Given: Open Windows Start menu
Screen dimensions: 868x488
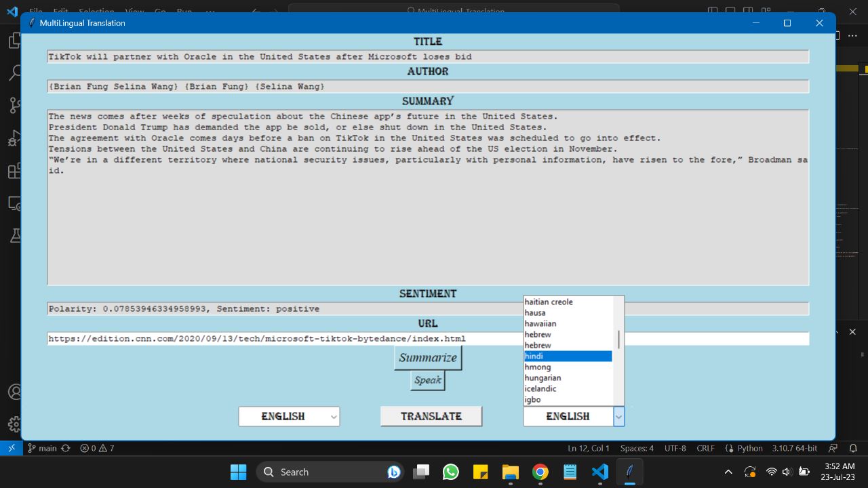Looking at the screenshot, I should [x=238, y=472].
